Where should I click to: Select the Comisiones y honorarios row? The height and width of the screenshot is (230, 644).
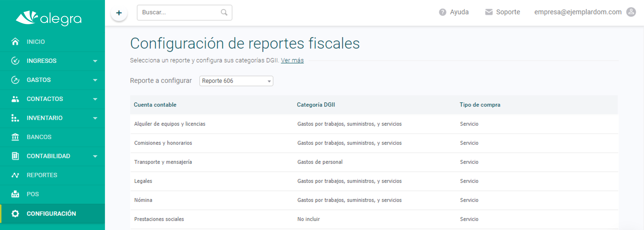[374, 143]
